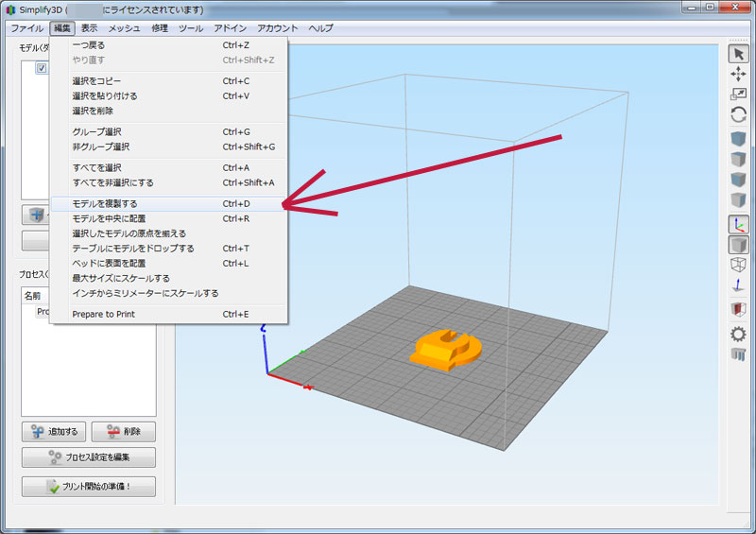Choose インチからミリメーターにスケールする menu entry
Screen dimensions: 756x534
169,293
